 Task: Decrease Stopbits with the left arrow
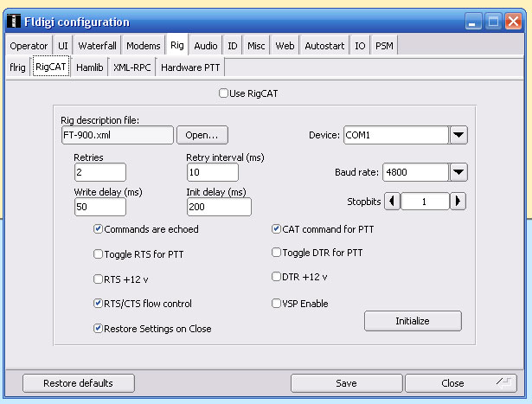[x=391, y=202]
